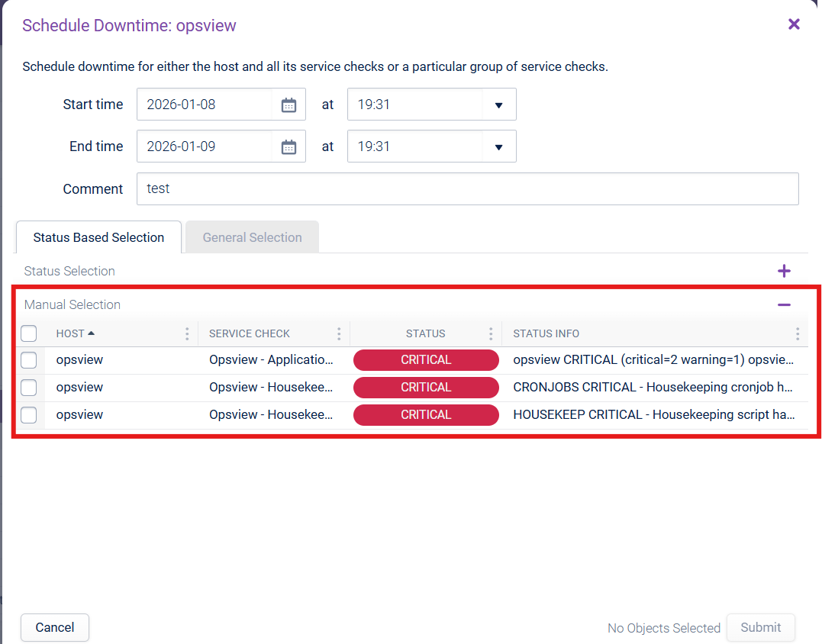Click the Comment text field

467,188
